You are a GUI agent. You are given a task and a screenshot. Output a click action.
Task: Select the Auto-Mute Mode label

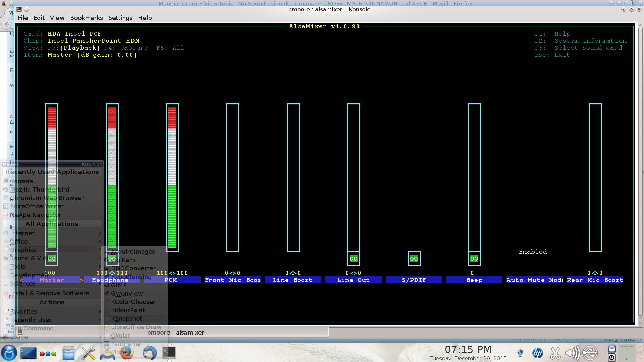click(535, 280)
